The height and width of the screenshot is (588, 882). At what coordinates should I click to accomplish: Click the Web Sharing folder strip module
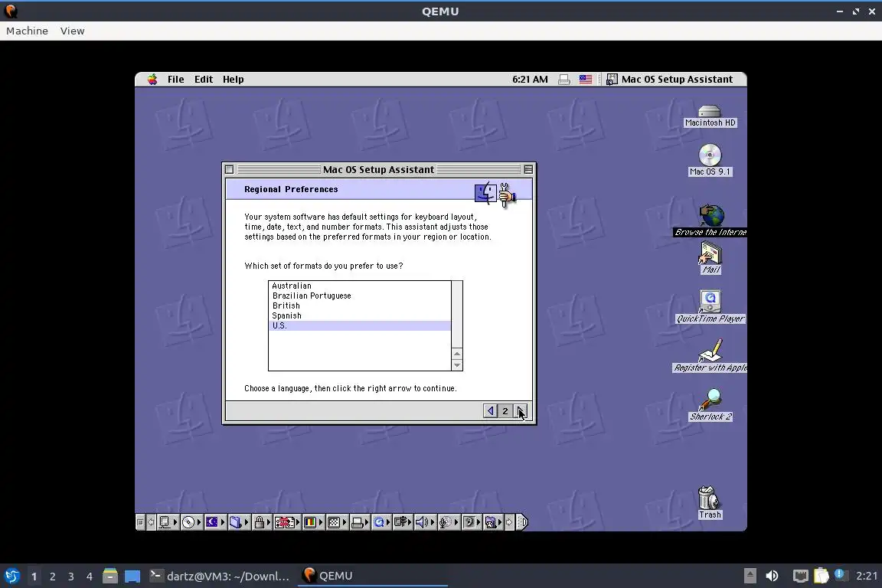click(x=493, y=522)
